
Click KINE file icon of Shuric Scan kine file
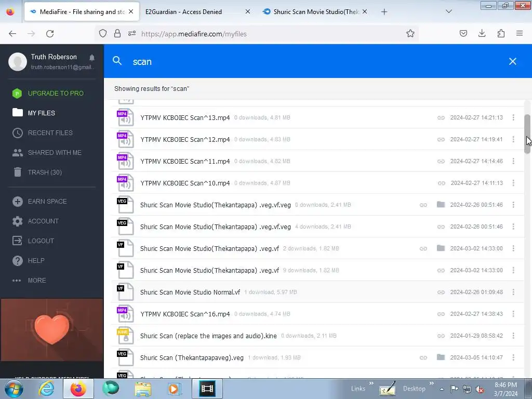pyautogui.click(x=125, y=336)
